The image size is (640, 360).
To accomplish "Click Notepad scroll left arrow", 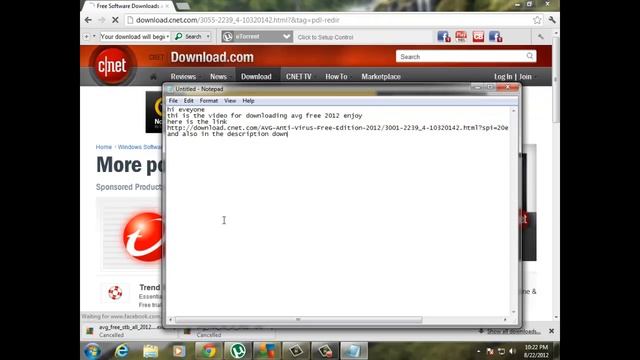I will pyautogui.click(x=171, y=320).
